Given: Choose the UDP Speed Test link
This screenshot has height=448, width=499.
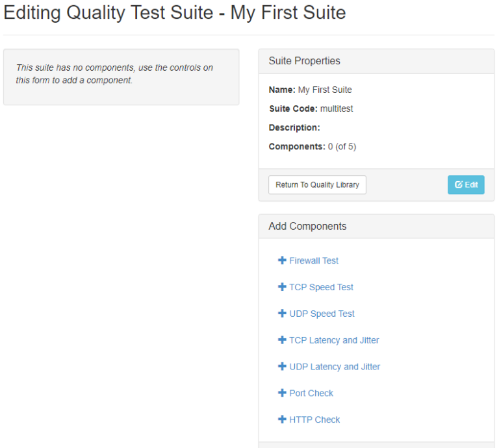Looking at the screenshot, I should click(322, 314).
